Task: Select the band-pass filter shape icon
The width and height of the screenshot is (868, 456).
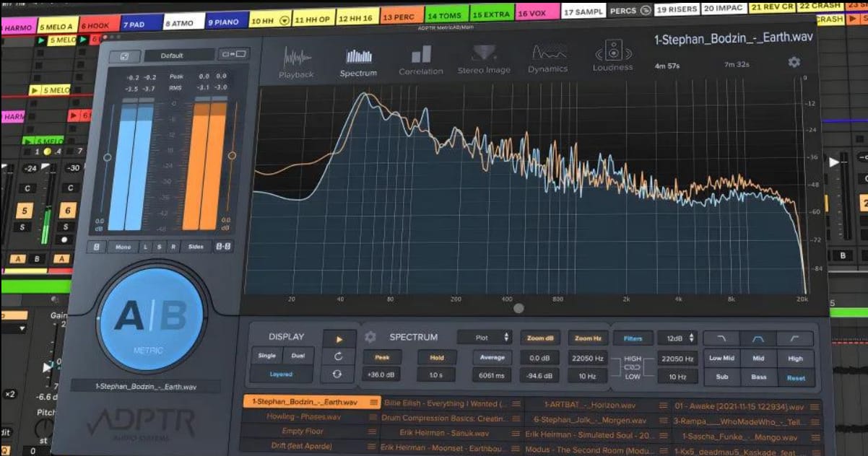Action: [758, 338]
